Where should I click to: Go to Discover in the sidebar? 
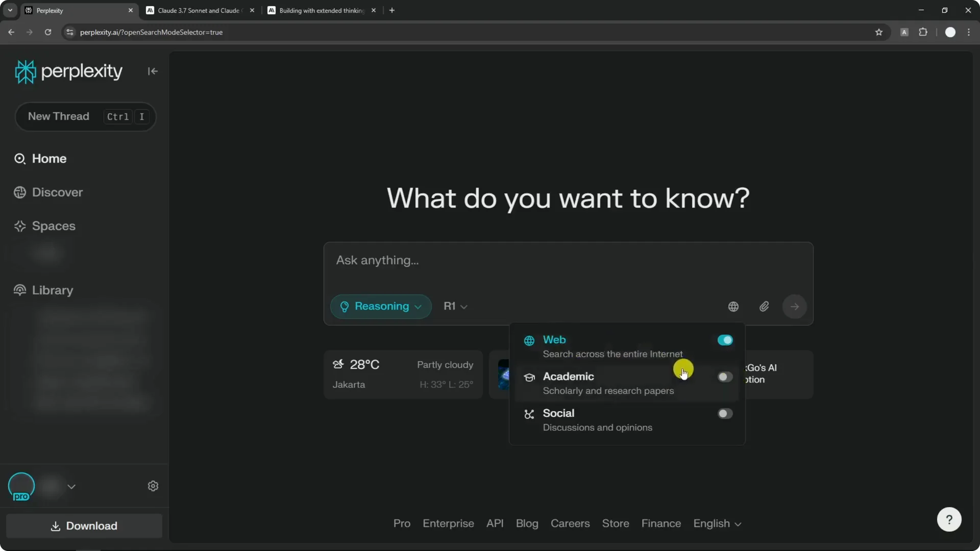(x=57, y=192)
